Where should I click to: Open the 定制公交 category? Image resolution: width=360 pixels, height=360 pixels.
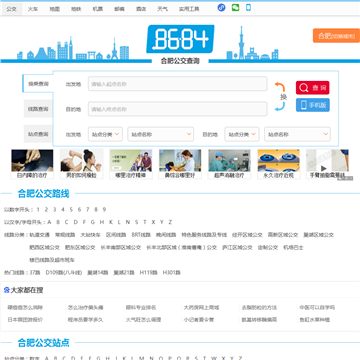point(268,247)
